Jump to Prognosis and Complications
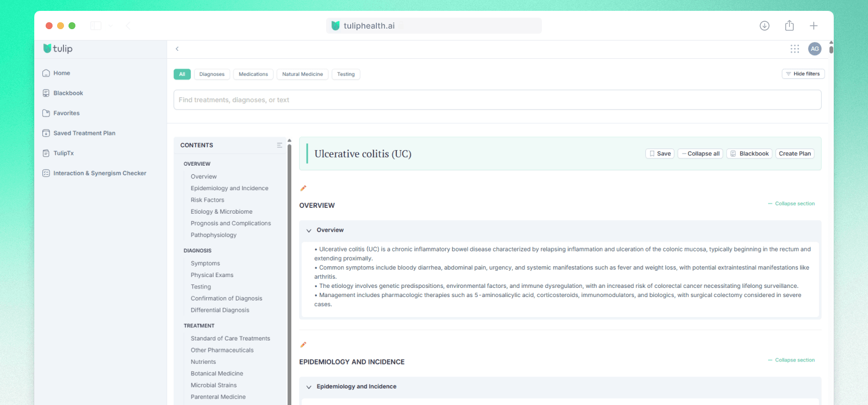This screenshot has width=868, height=405. click(x=231, y=223)
